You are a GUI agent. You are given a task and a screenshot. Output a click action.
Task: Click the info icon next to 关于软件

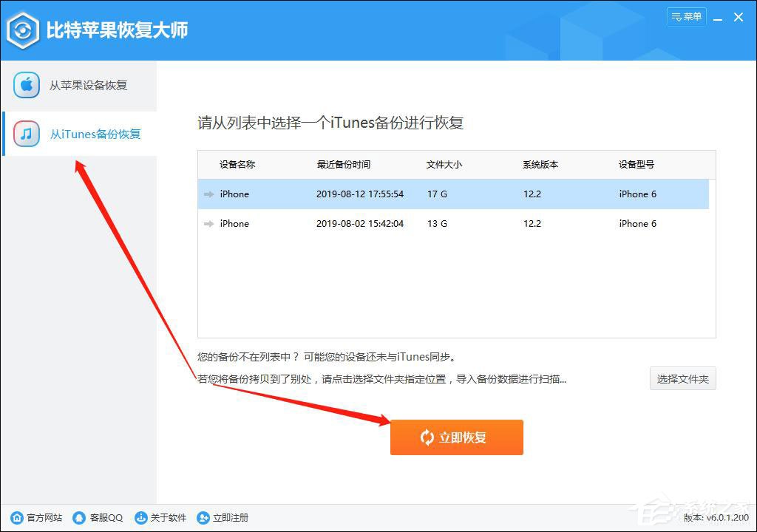(140, 518)
